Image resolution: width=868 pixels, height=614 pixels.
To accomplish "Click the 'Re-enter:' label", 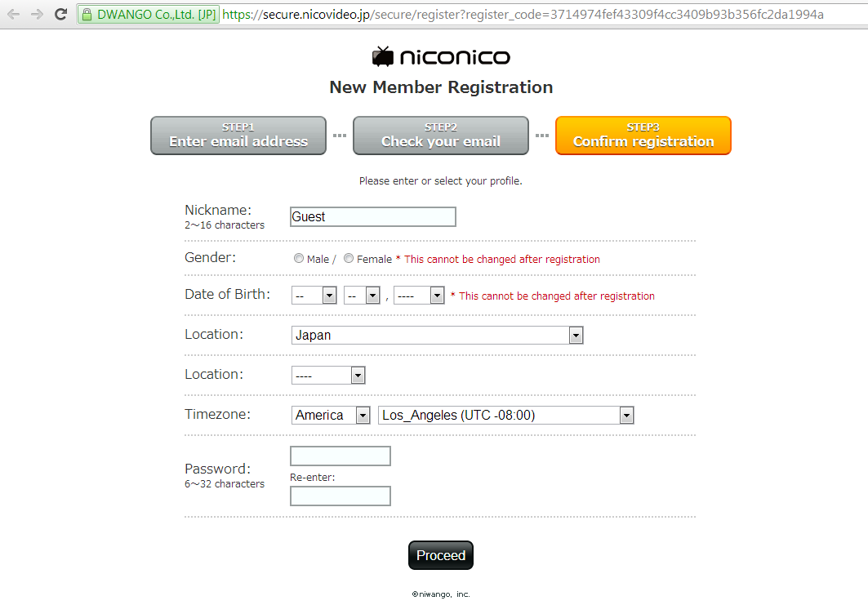I will click(312, 478).
